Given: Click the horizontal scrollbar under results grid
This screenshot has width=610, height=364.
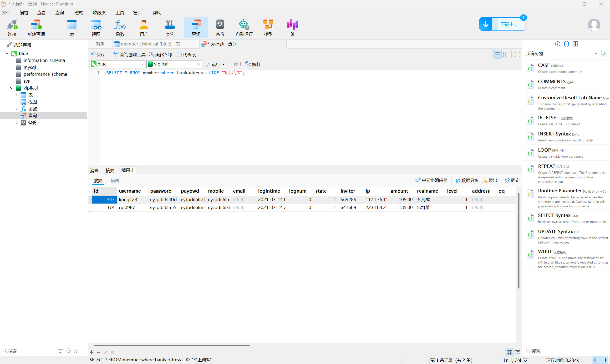Looking at the screenshot, I should tap(172, 345).
